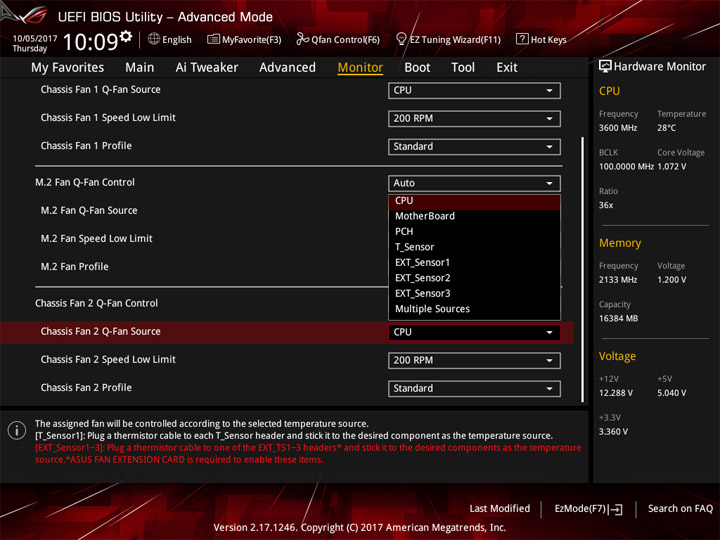
Task: Click the globe language icon
Action: (x=154, y=39)
